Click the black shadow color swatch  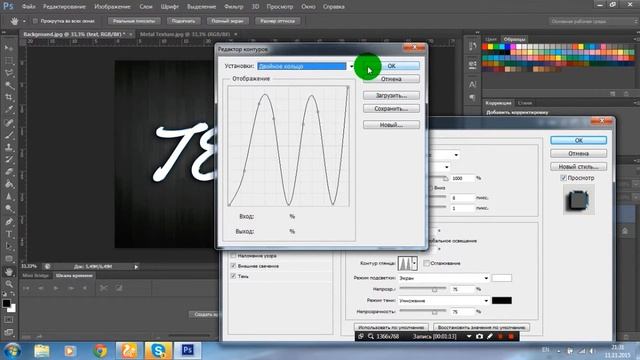click(502, 300)
